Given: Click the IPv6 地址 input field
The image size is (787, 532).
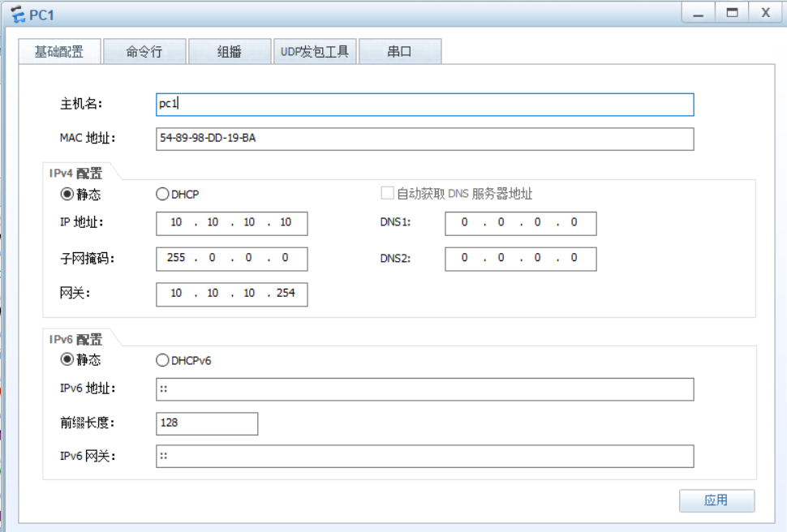Looking at the screenshot, I should click(424, 389).
